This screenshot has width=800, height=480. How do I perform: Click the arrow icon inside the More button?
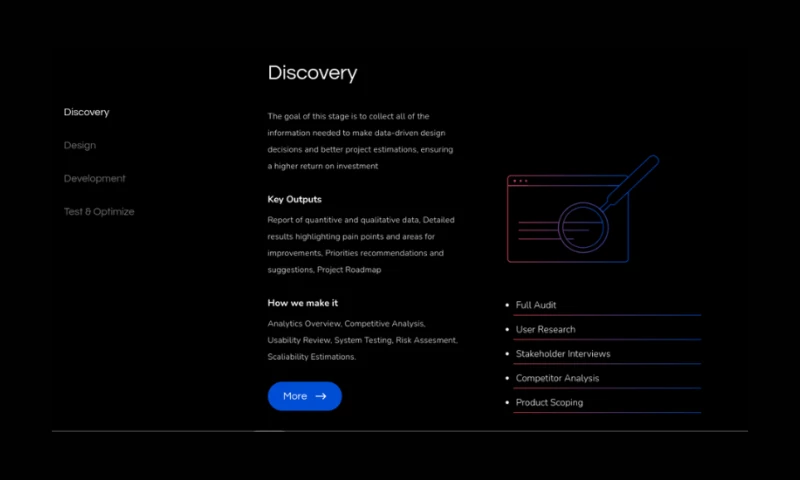(321, 396)
